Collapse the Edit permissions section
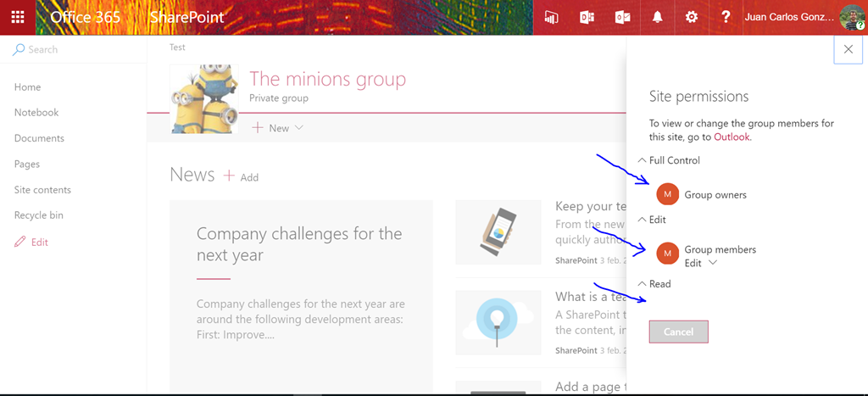This screenshot has width=868, height=396. 643,220
